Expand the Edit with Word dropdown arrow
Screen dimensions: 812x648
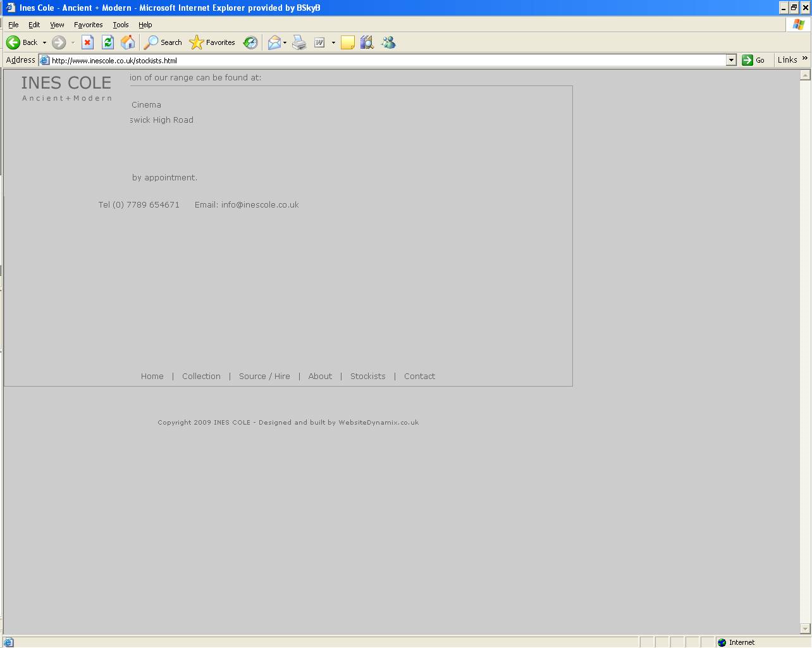(333, 42)
